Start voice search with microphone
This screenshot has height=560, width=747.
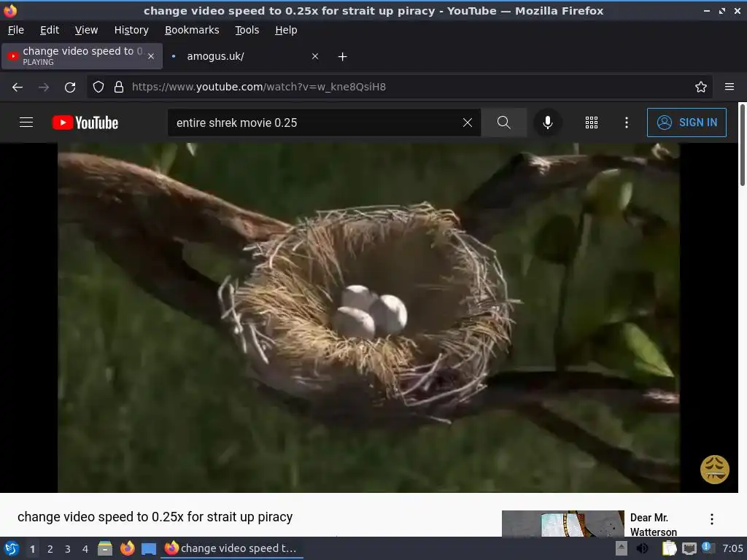[547, 122]
